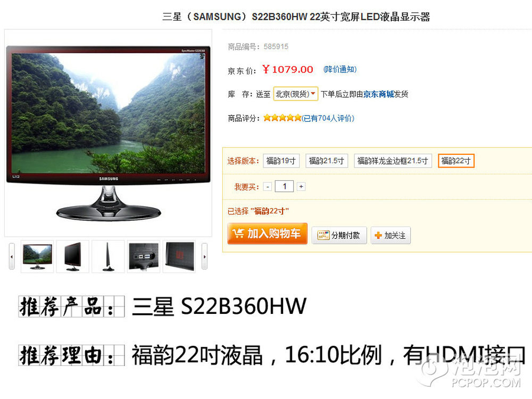Viewport: 532px width, 399px height.
Task: Decrease quantity with the minus button
Action: point(268,187)
